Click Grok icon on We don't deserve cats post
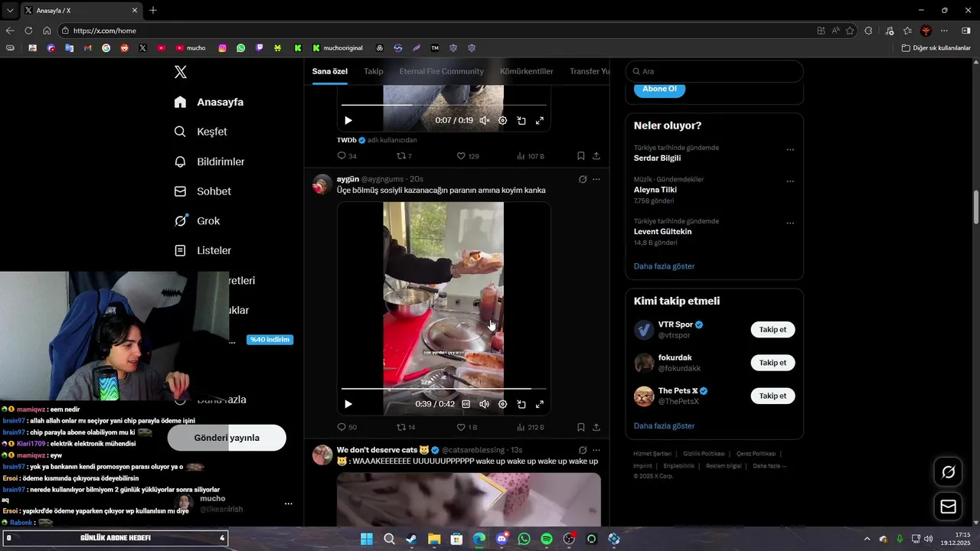Screen dimensions: 980x551 click(x=583, y=450)
